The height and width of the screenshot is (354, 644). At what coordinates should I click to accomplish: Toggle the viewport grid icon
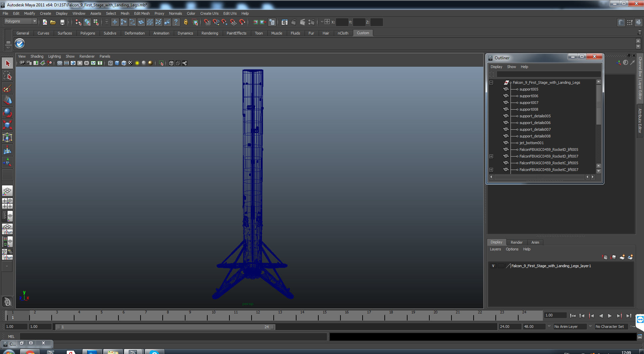pyautogui.click(x=60, y=63)
